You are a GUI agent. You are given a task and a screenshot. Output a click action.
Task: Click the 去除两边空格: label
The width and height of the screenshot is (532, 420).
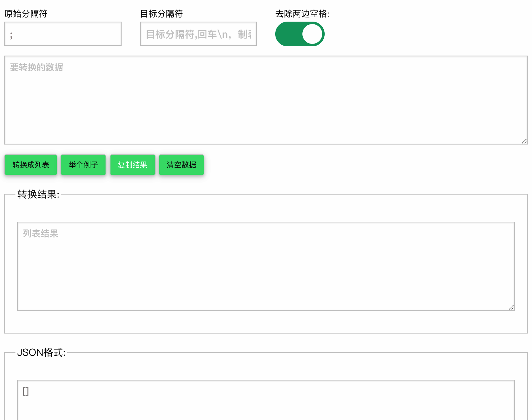click(x=302, y=14)
